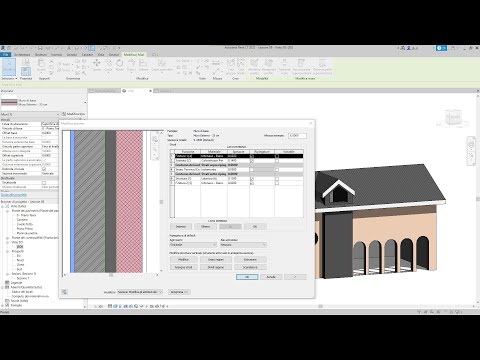Click the horizontal scrollbar under the wall preview

(111, 275)
